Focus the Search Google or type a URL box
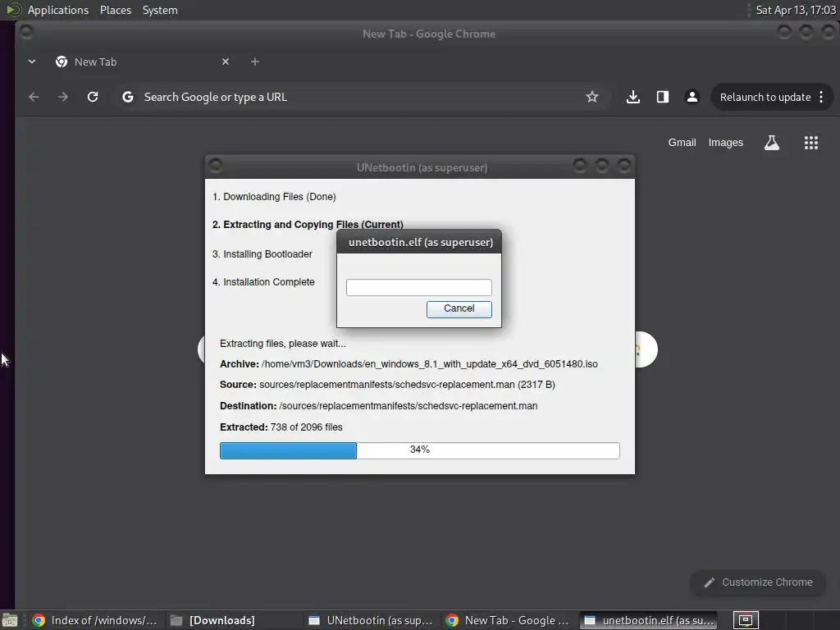The image size is (840, 630). coord(362,97)
